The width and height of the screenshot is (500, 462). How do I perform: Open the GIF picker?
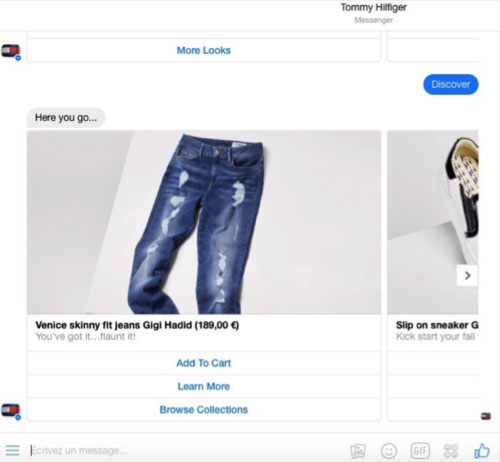click(x=420, y=451)
